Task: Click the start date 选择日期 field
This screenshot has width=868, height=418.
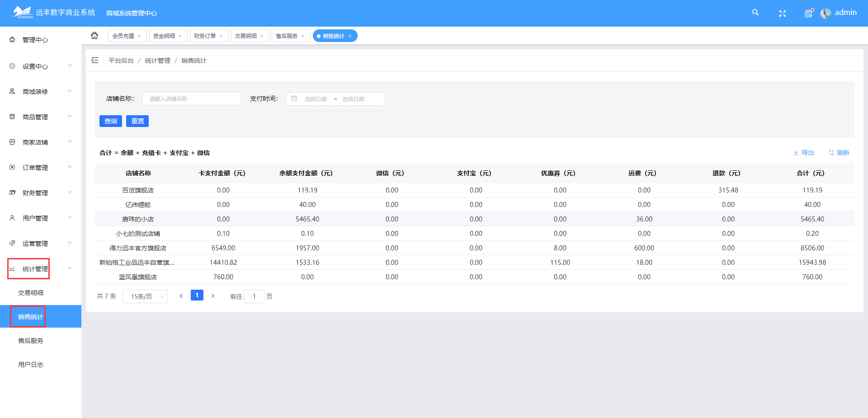Action: [x=316, y=99]
